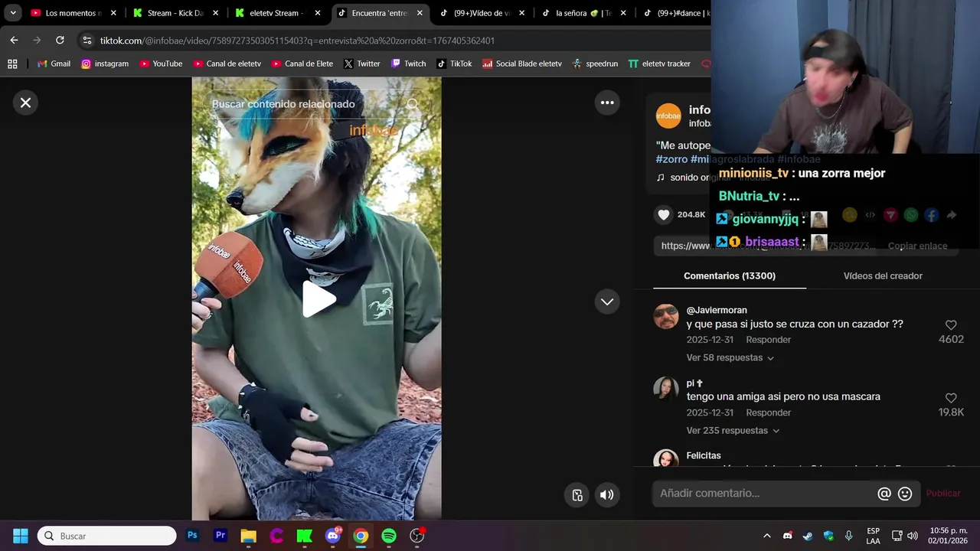
Task: Open Kick app green K taskbar icon
Action: (x=304, y=536)
